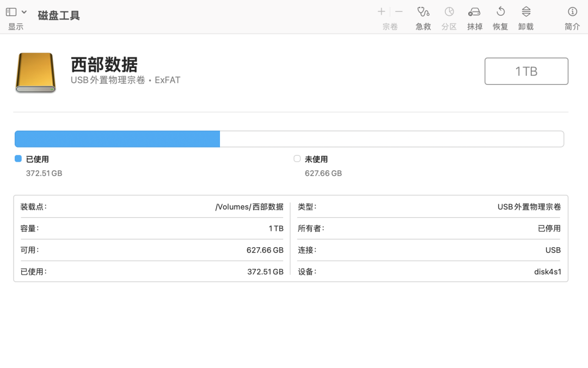The height and width of the screenshot is (368, 588).
Task: Toggle the sidebar display icon
Action: pos(11,12)
